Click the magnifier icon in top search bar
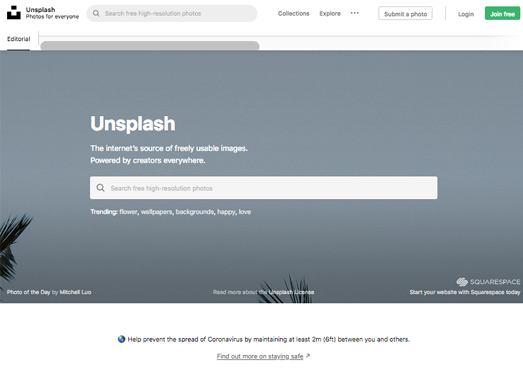Screen dimensions: 523x375 click(x=96, y=13)
